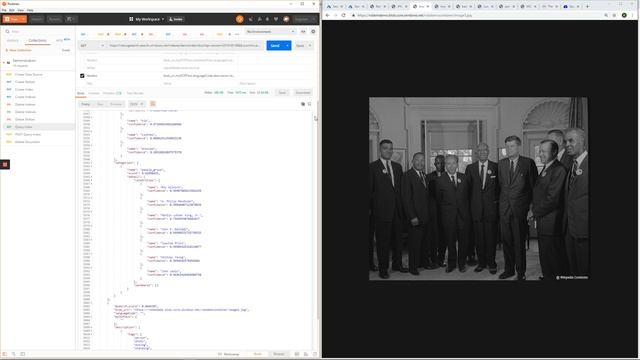The height and width of the screenshot is (360, 640).
Task: Open the No Environment dropdown
Action: (x=270, y=31)
